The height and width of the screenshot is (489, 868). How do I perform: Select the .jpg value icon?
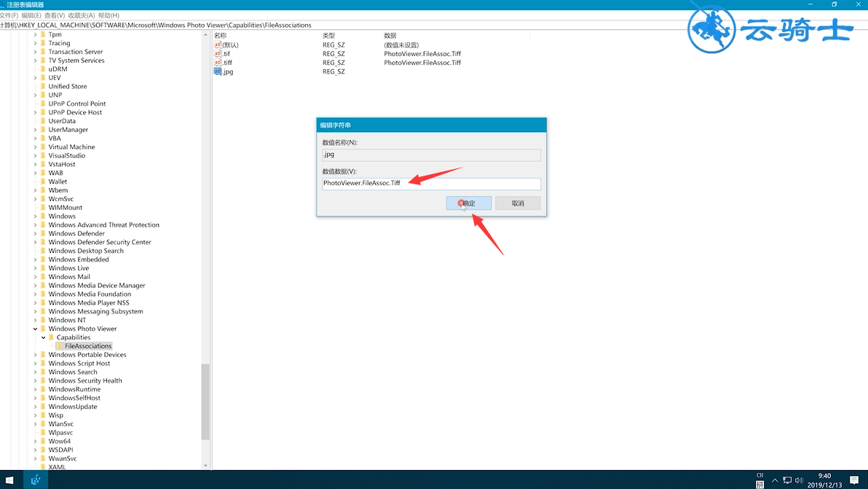pyautogui.click(x=218, y=71)
